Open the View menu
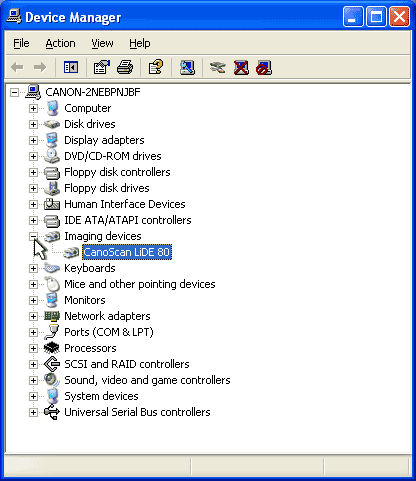The image size is (416, 481). [x=102, y=43]
